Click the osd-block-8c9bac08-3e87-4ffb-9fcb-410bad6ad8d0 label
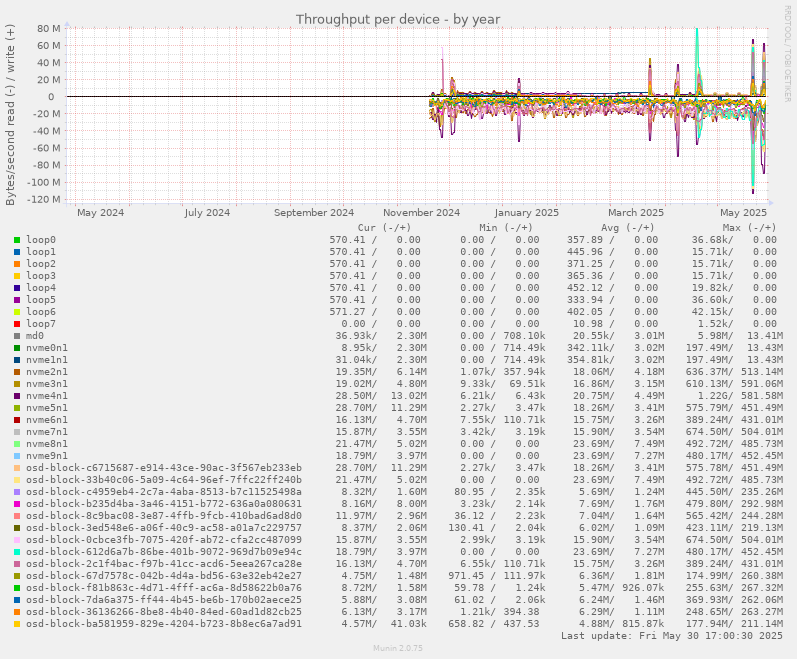This screenshot has height=659, width=797. (x=164, y=516)
